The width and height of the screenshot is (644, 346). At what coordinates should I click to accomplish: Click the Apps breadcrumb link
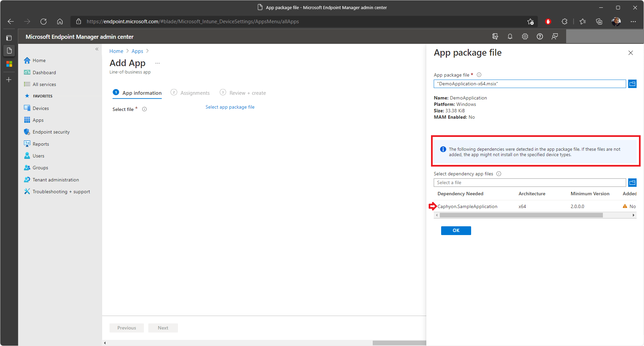(137, 51)
